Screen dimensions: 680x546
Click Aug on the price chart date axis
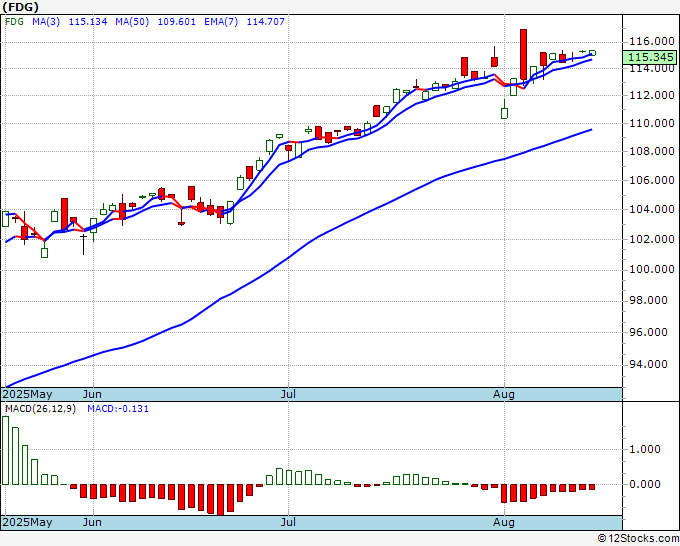tap(504, 394)
